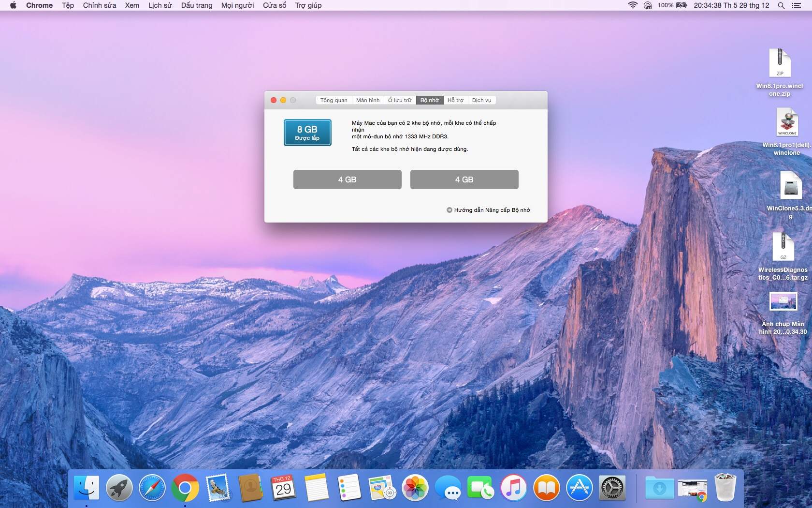Open the Dấu trang menu
Screen dimensions: 812x508
coord(196,5)
